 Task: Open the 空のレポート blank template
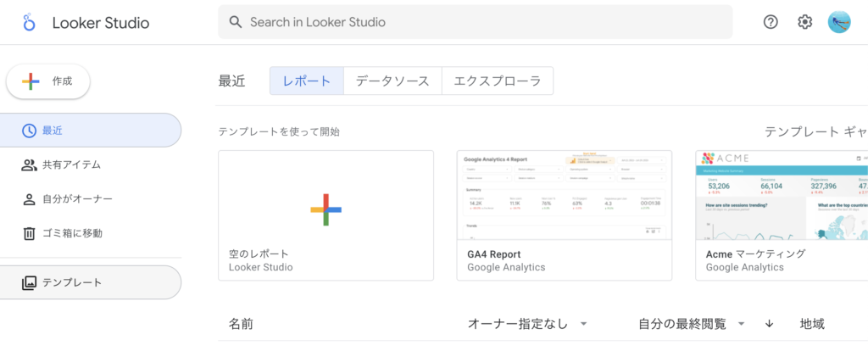[x=325, y=215]
